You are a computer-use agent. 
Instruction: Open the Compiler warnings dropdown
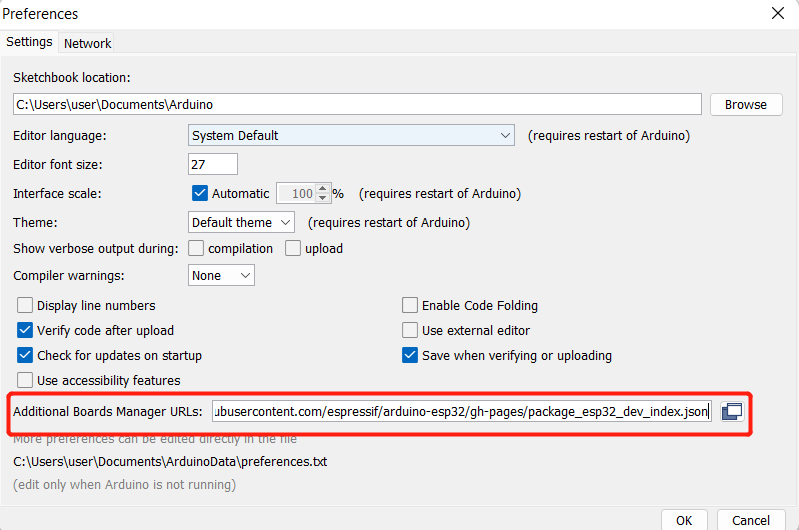pyautogui.click(x=221, y=275)
